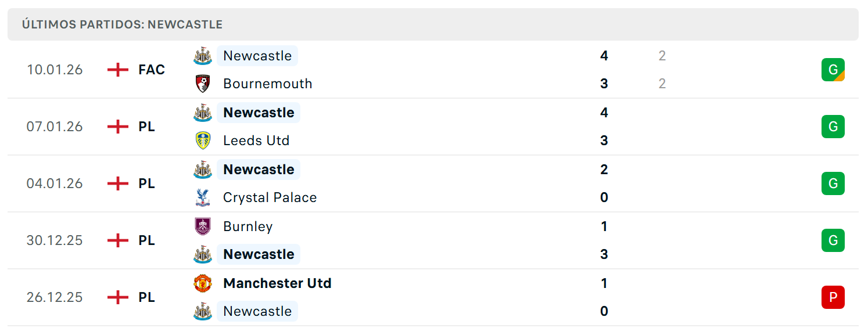Click the G badge for Leeds match
This screenshot has height=335, width=868.
coord(833,127)
